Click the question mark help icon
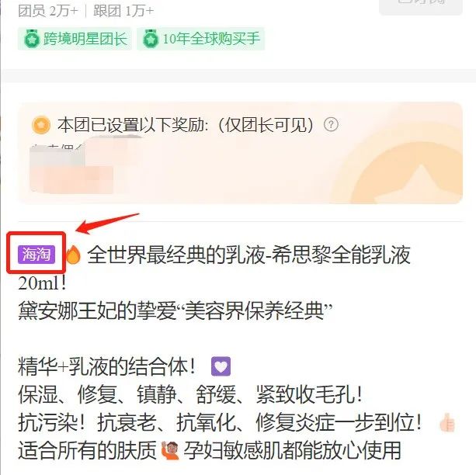The height and width of the screenshot is (475, 476). point(331,124)
